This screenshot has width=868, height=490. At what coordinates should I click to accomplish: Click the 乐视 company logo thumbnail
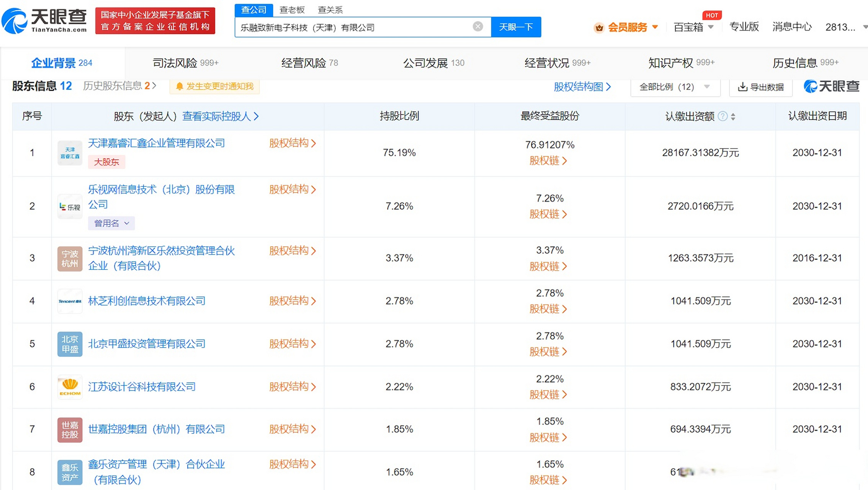click(x=70, y=207)
